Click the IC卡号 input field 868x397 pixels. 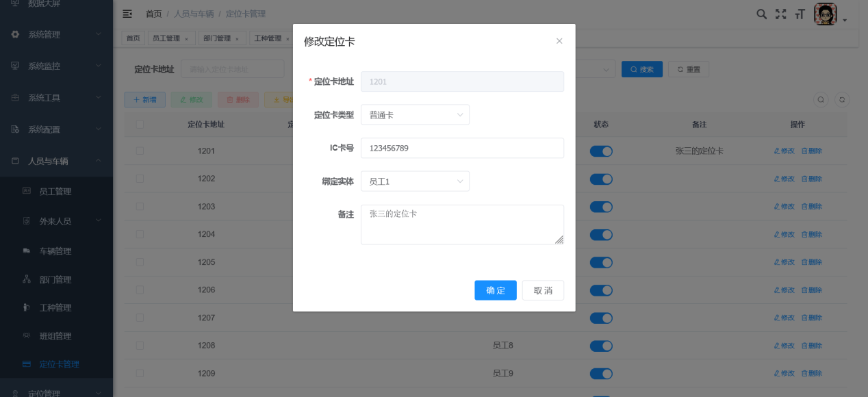[x=462, y=148]
